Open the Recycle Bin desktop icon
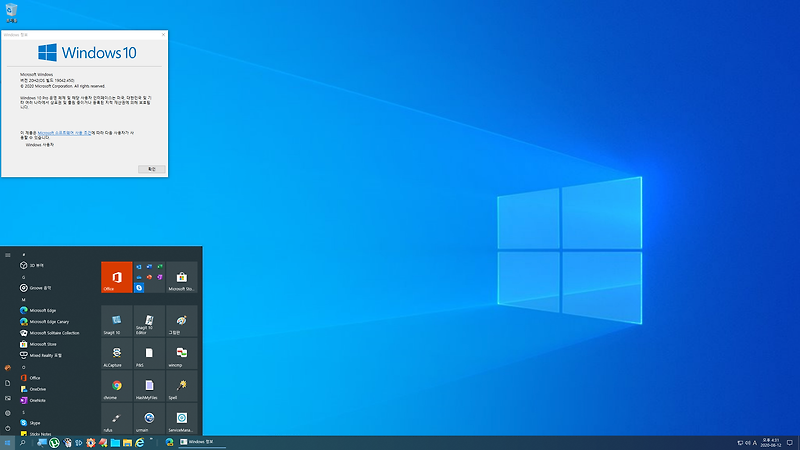Viewport: 800px width, 450px height. click(x=11, y=13)
